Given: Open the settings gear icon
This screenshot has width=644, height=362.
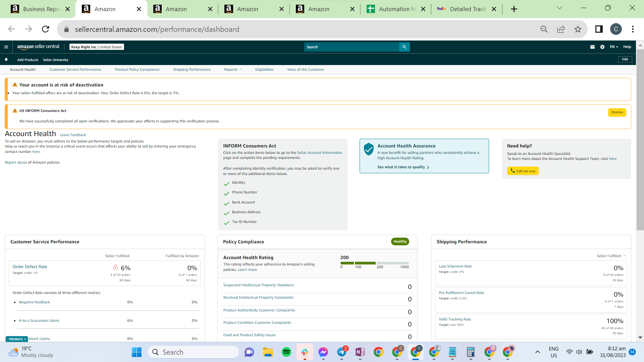Looking at the screenshot, I should 602,47.
